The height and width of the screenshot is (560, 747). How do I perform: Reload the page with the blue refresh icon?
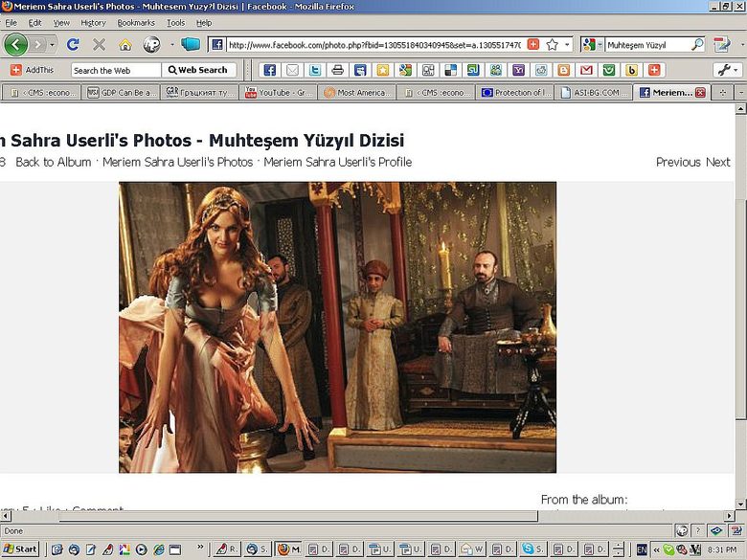(73, 45)
